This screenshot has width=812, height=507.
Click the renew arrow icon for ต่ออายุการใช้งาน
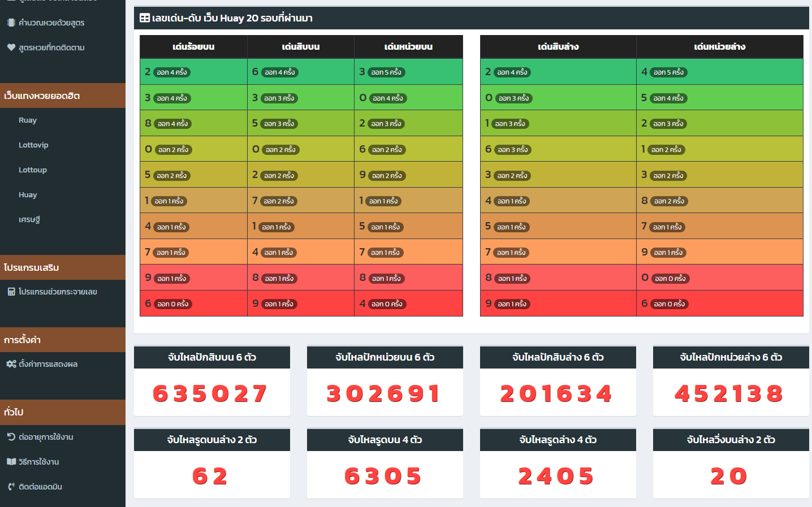tap(11, 436)
